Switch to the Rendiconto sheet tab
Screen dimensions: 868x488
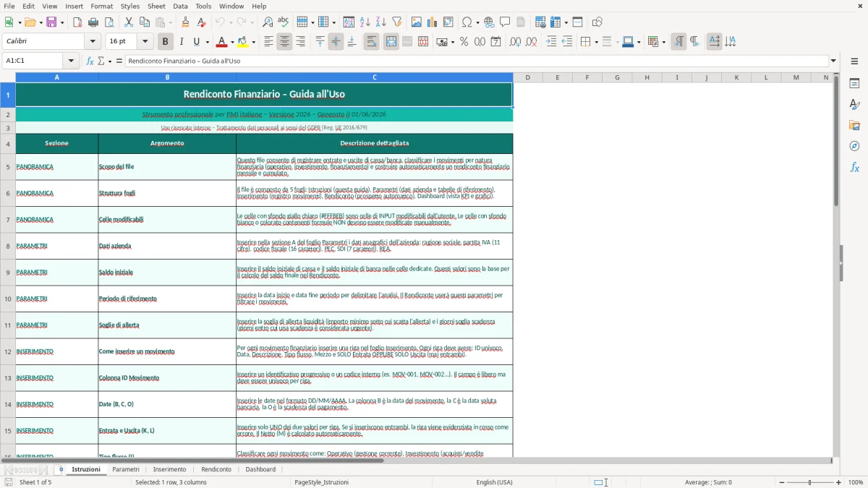pos(216,469)
